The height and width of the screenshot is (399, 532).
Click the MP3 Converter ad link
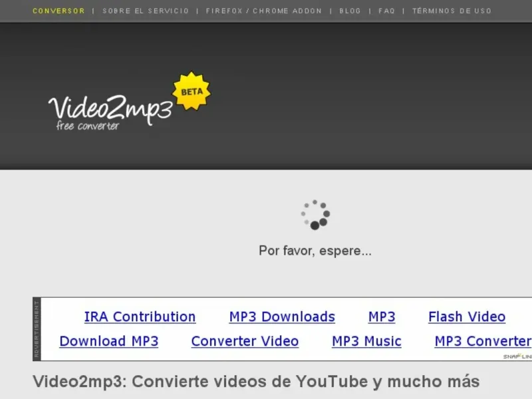[483, 341]
